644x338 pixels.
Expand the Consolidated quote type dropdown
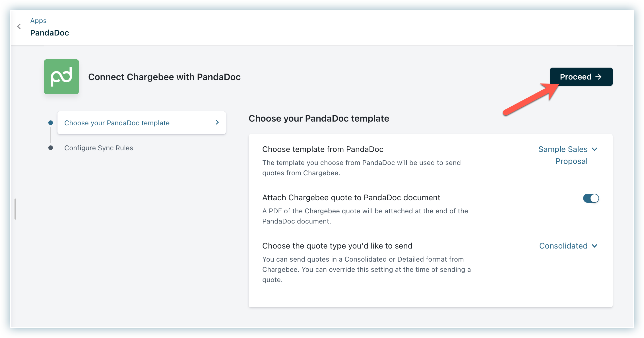[x=563, y=246]
